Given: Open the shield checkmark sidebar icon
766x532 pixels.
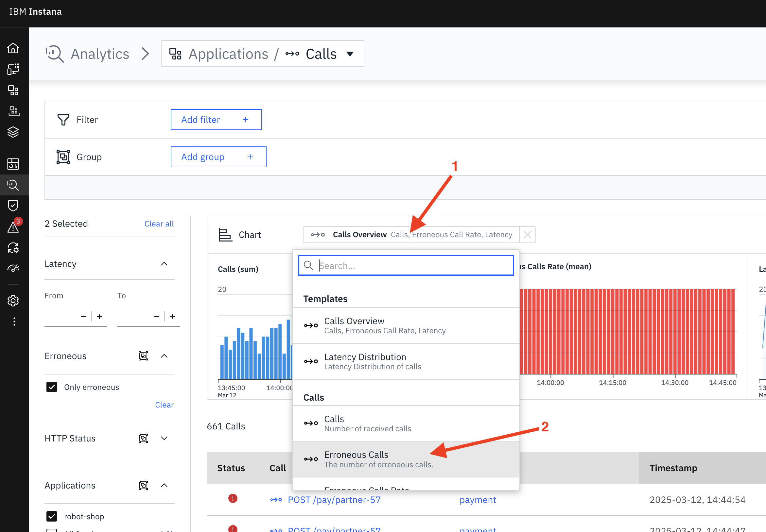Looking at the screenshot, I should click(x=13, y=206).
